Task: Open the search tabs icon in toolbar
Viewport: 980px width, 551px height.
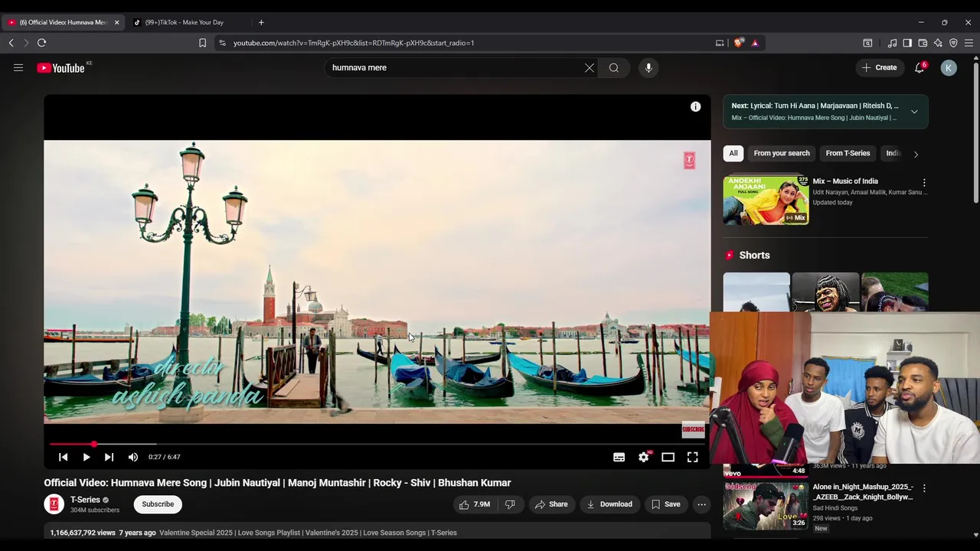Action: pyautogui.click(x=867, y=43)
